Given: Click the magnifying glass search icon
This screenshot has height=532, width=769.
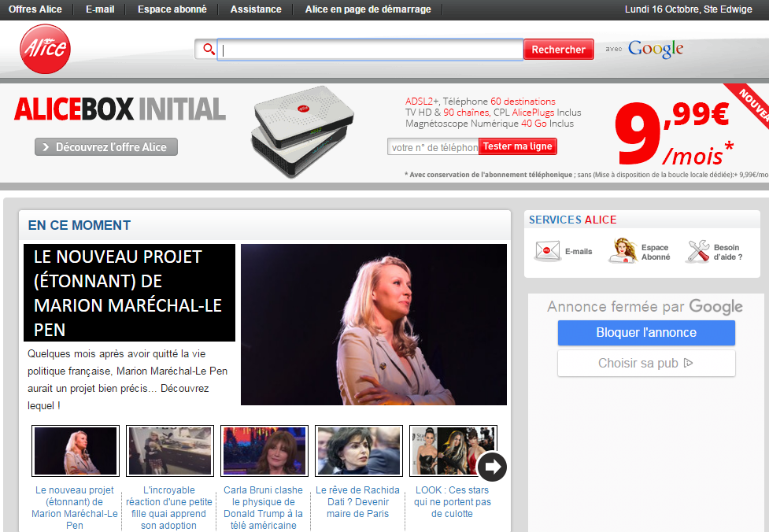Looking at the screenshot, I should pos(209,49).
